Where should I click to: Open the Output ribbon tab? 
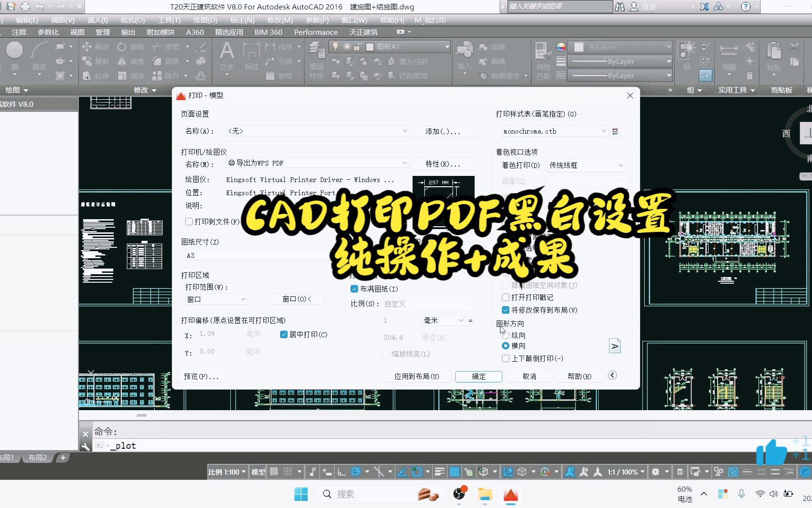[x=128, y=32]
